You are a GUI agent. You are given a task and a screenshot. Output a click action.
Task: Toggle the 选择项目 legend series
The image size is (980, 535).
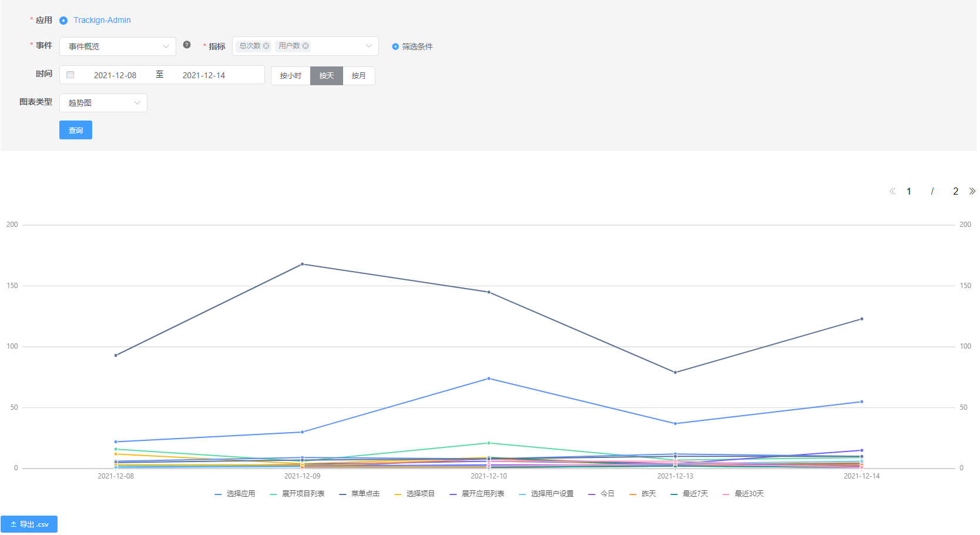point(415,494)
